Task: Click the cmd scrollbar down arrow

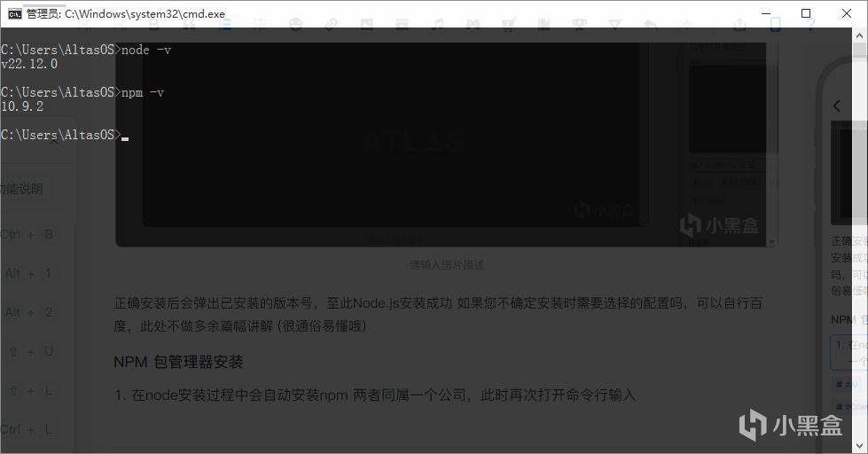Action: click(x=859, y=445)
